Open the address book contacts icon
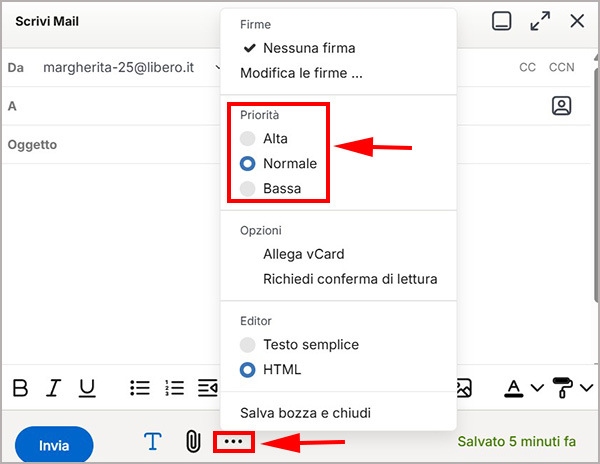 (x=561, y=106)
